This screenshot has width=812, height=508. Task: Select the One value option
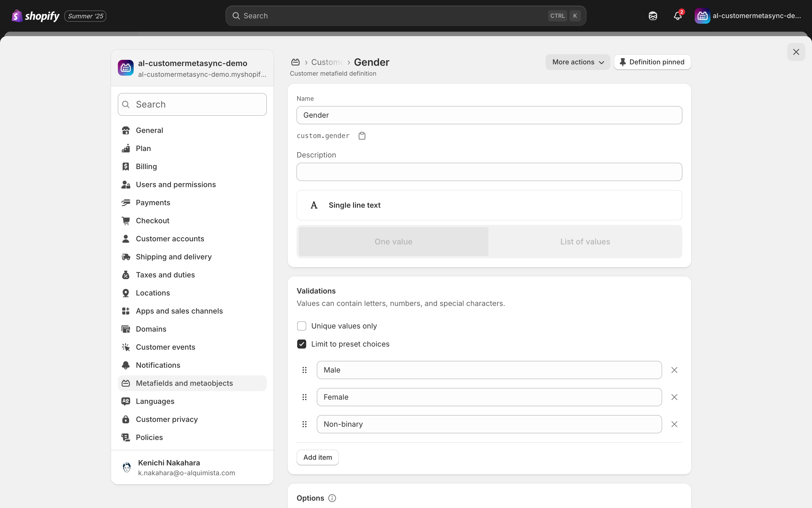point(393,242)
